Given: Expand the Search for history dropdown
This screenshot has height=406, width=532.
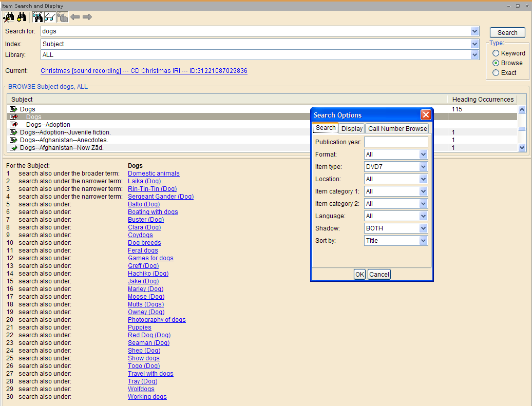Looking at the screenshot, I should point(474,31).
